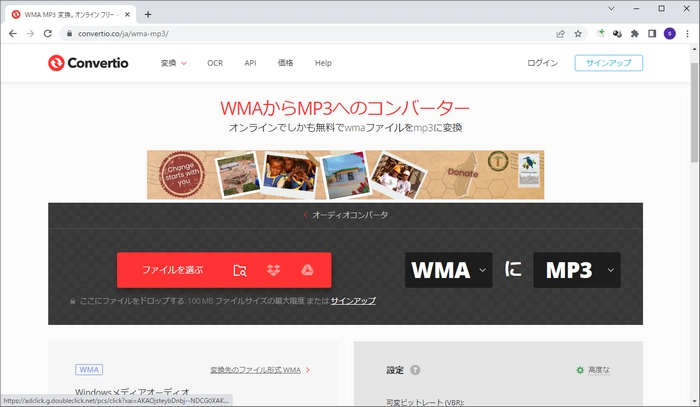View site lock information icon
Viewport: 700px width, 407px height.
[69, 33]
